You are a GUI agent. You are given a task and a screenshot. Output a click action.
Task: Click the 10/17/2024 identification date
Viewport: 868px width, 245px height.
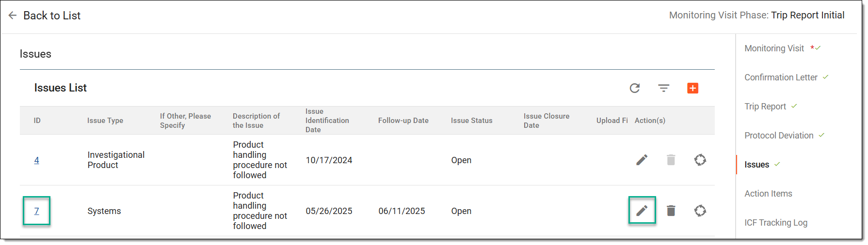pyautogui.click(x=329, y=160)
